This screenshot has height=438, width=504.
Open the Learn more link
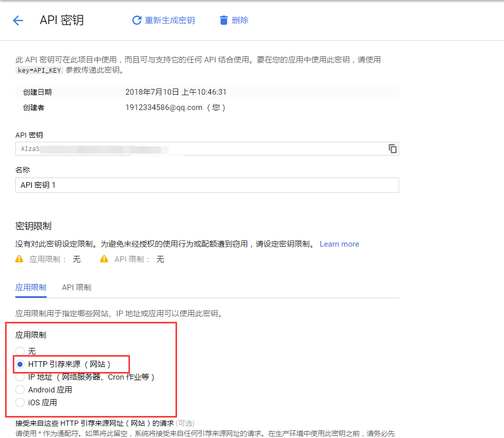click(x=339, y=244)
